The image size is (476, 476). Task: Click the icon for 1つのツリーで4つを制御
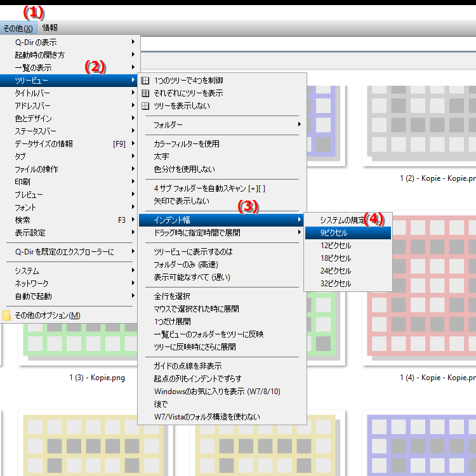click(x=145, y=81)
